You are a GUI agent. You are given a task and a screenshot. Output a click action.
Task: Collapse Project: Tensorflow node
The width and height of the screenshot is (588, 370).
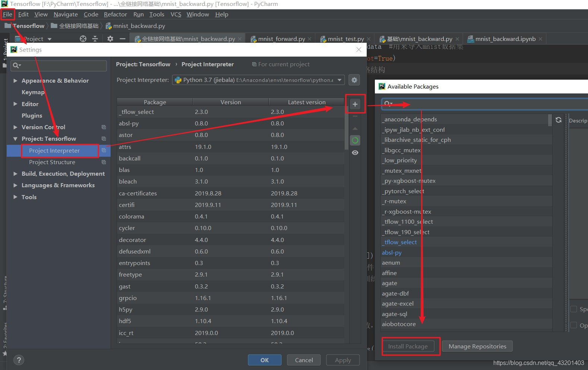[15, 139]
